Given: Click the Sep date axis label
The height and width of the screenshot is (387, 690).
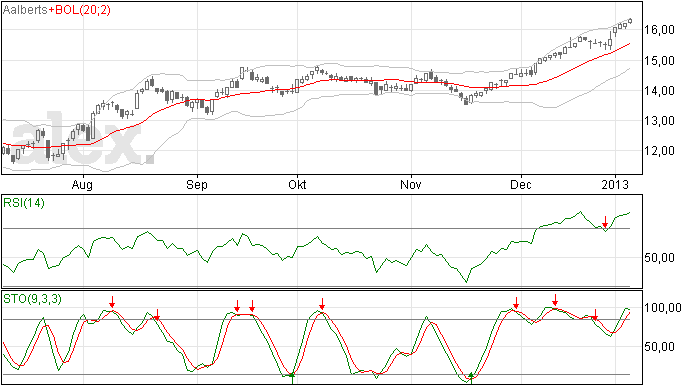Looking at the screenshot, I should click(196, 184).
